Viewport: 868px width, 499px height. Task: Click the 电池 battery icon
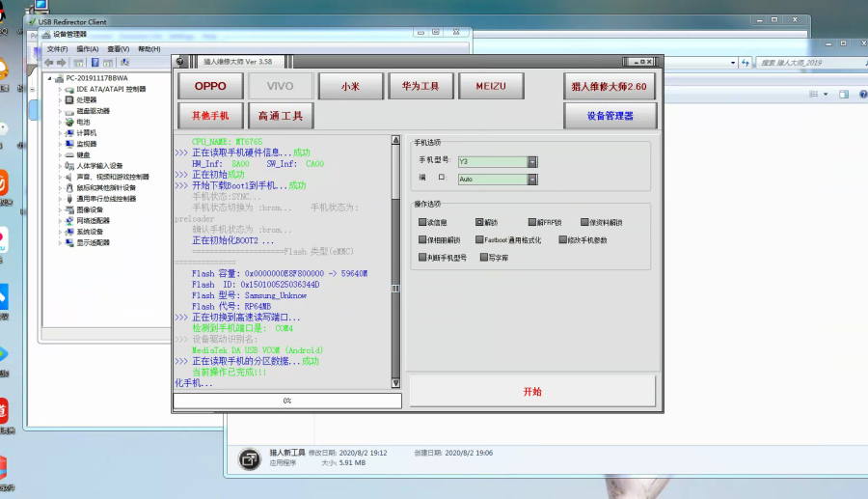69,122
